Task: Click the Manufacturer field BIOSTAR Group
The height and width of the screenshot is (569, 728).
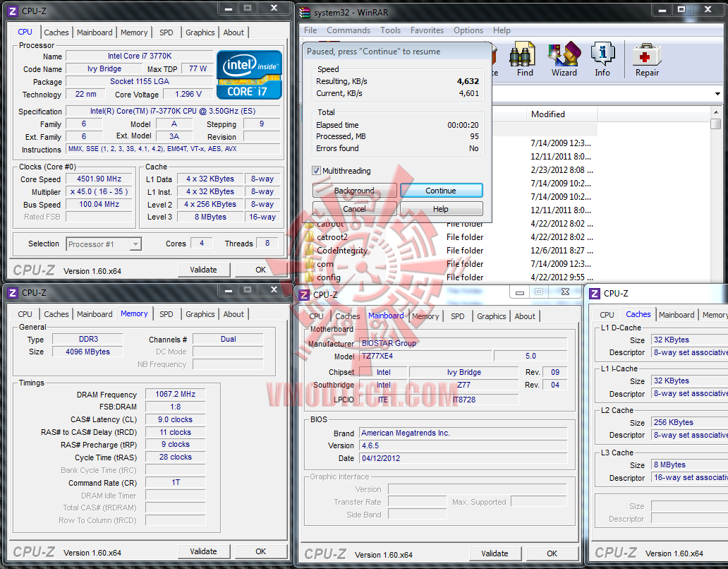Action: click(x=463, y=343)
